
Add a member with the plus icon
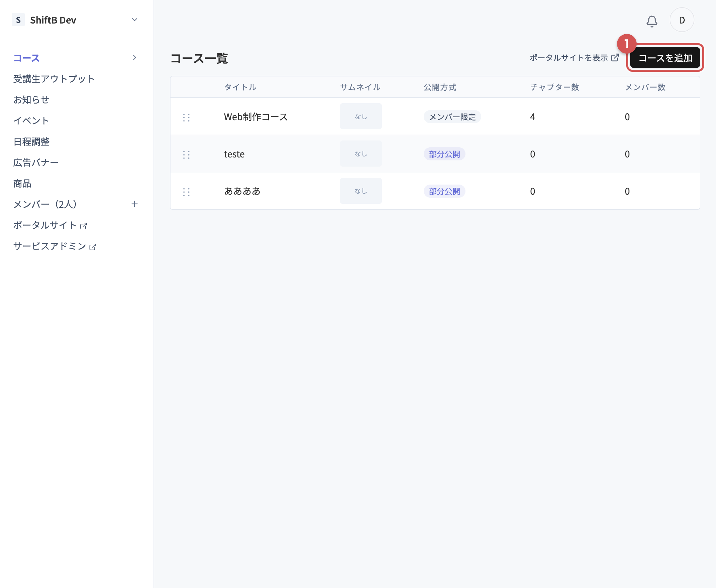point(135,204)
